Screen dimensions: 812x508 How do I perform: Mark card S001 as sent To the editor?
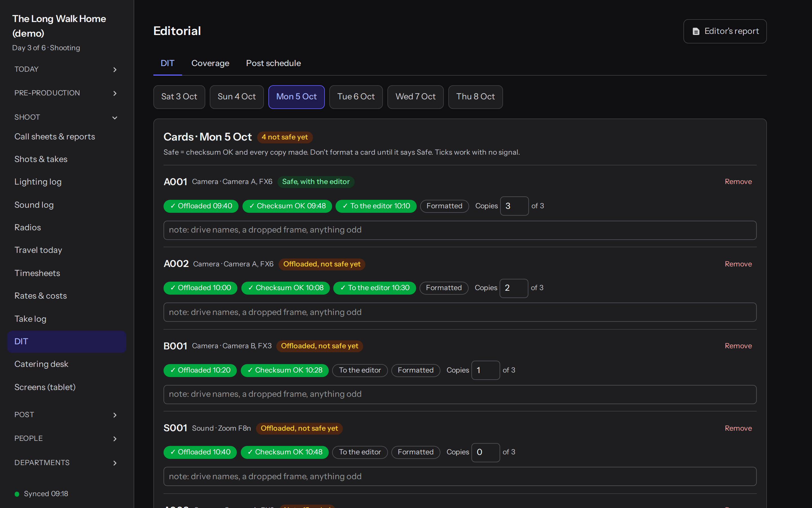(x=360, y=452)
